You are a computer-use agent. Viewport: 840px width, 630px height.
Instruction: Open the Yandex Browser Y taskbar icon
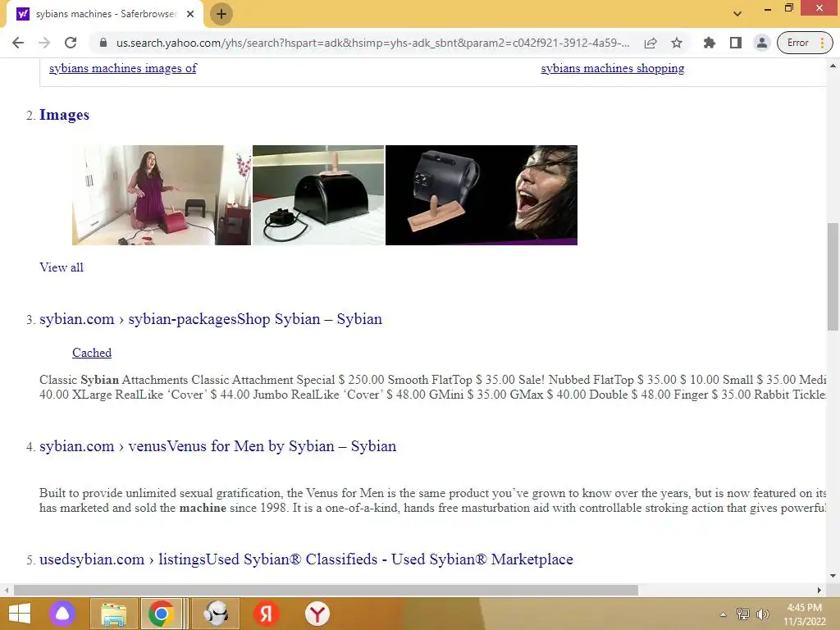point(317,614)
